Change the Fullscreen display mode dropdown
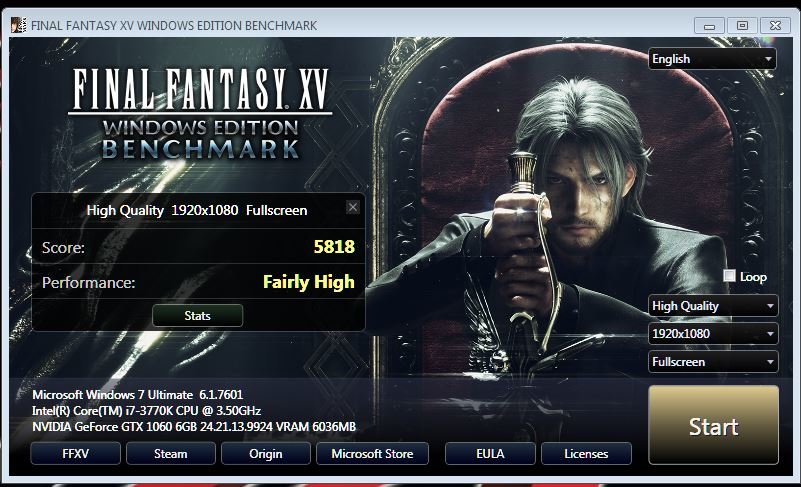This screenshot has width=801, height=487. coord(713,362)
